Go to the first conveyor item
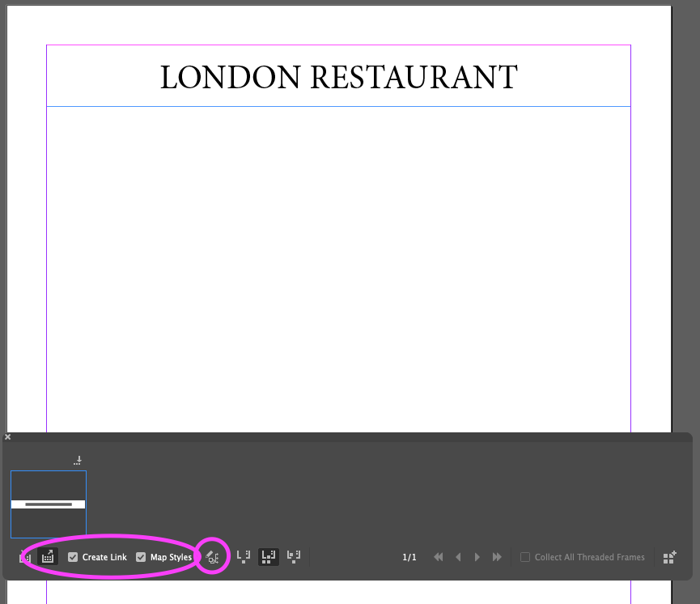Viewport: 700px width, 604px height. pos(438,557)
